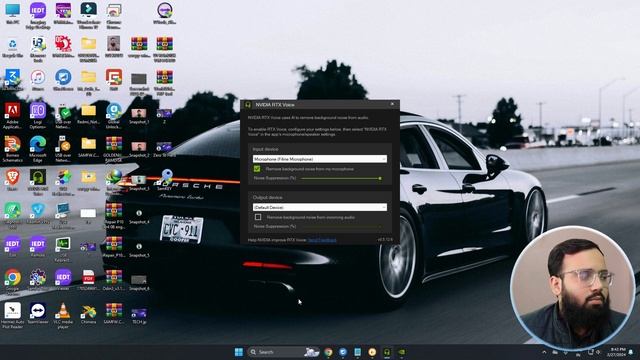The image size is (640, 360).
Task: Open the SamKEY desktop shortcut
Action: (x=165, y=180)
